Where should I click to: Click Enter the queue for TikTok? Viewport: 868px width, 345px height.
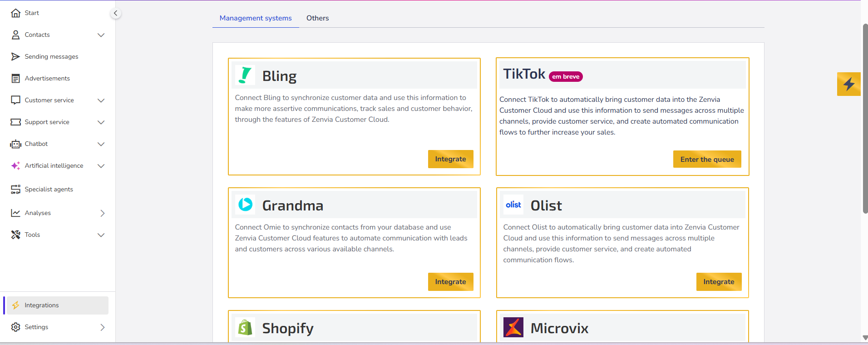coord(707,159)
